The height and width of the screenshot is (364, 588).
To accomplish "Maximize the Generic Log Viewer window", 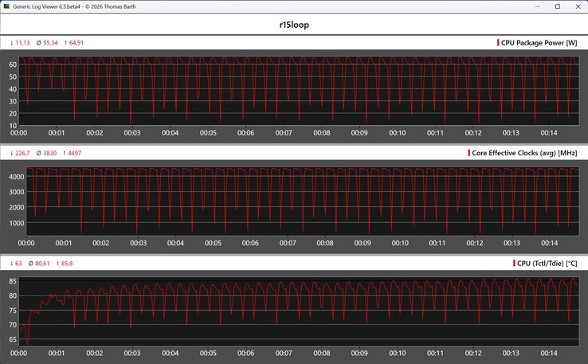I will (558, 6).
